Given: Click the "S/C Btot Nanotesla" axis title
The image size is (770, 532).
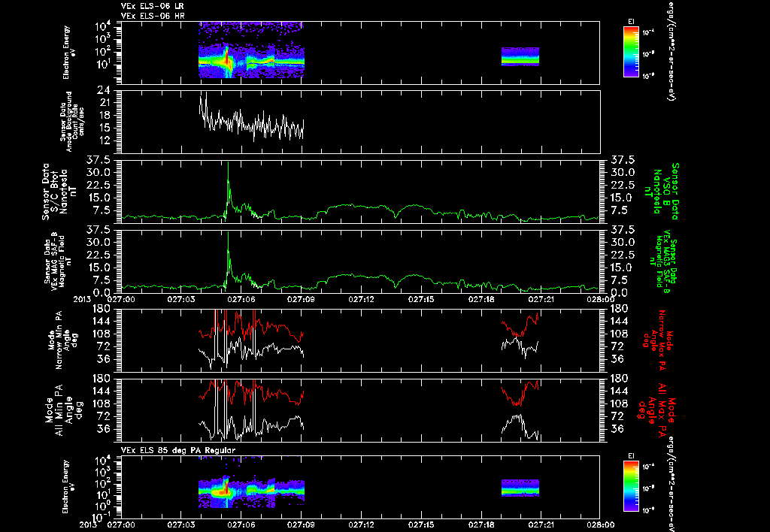Looking at the screenshot, I should click(x=59, y=192).
